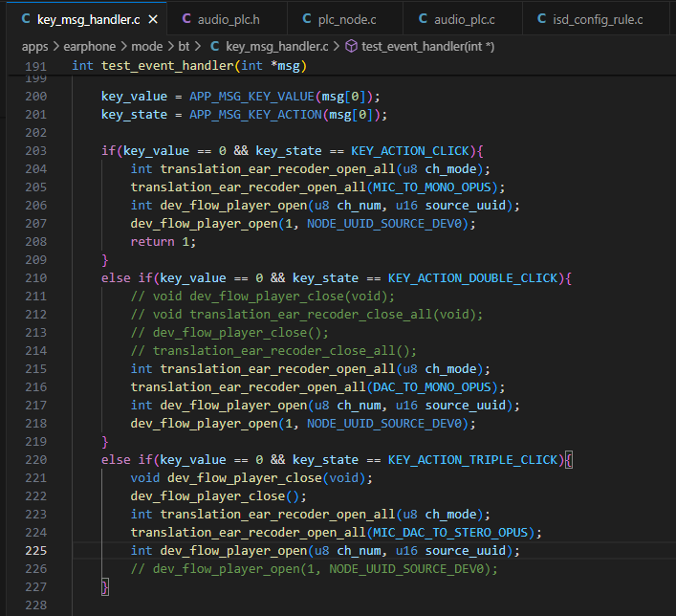
Task: Click the C file icon in the breadcrumb
Action: point(215,46)
